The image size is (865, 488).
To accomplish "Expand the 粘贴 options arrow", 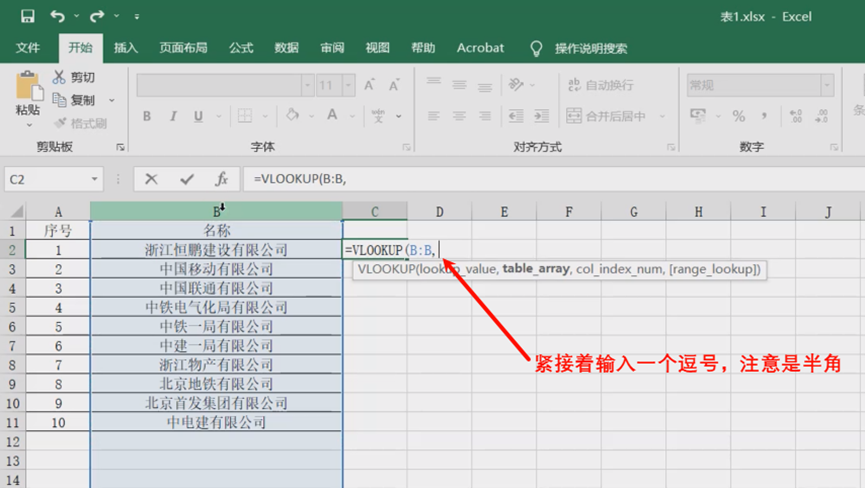I will (x=29, y=125).
